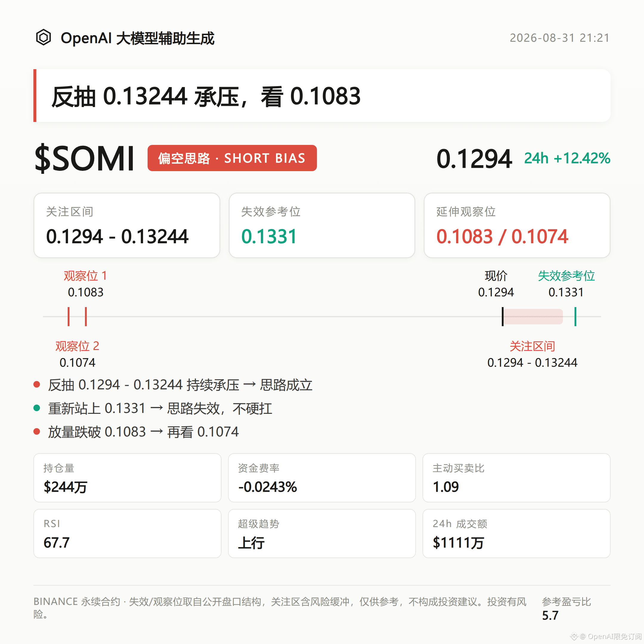This screenshot has height=644, width=644.
Task: Click the headline "反抽 0.13244 承压，看 0.1083"
Action: click(x=206, y=96)
